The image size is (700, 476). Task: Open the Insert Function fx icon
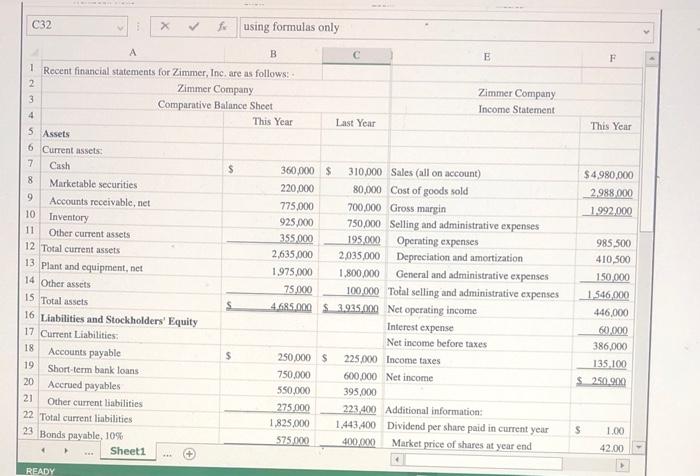(x=222, y=27)
